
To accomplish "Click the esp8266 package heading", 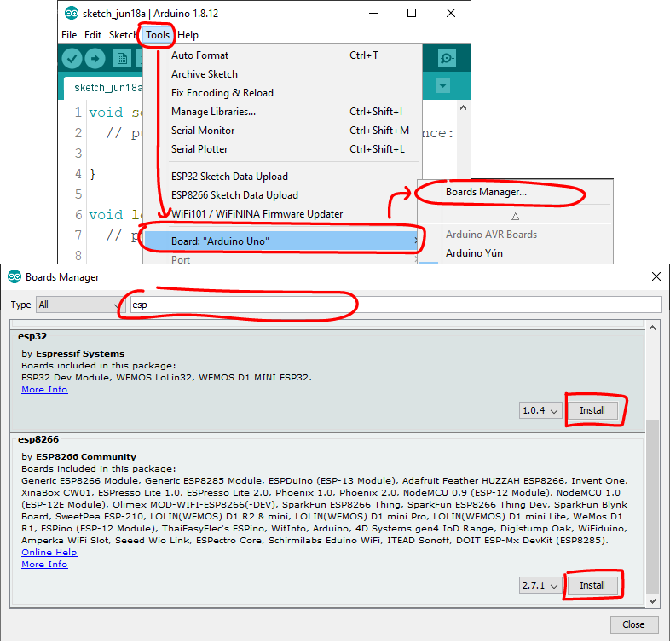I will click(38, 439).
